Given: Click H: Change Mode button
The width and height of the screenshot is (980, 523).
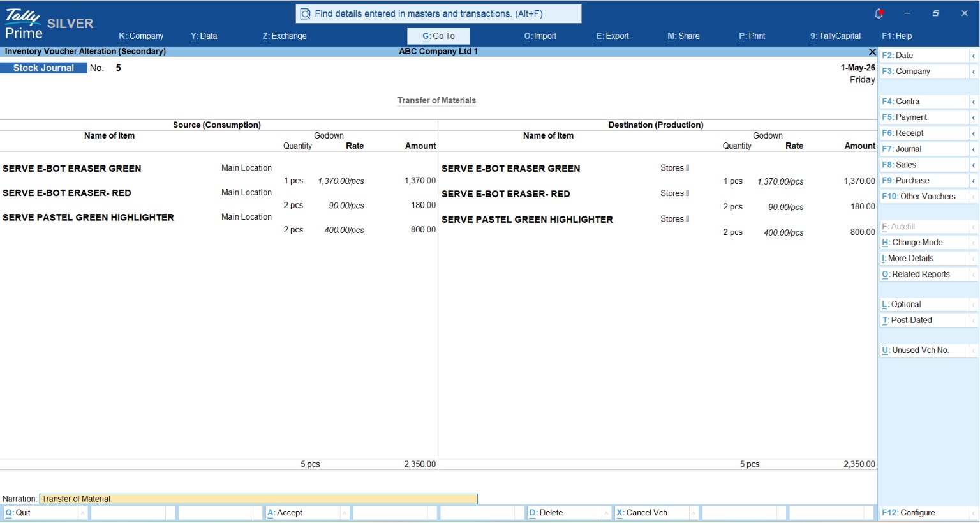Looking at the screenshot, I should (924, 243).
